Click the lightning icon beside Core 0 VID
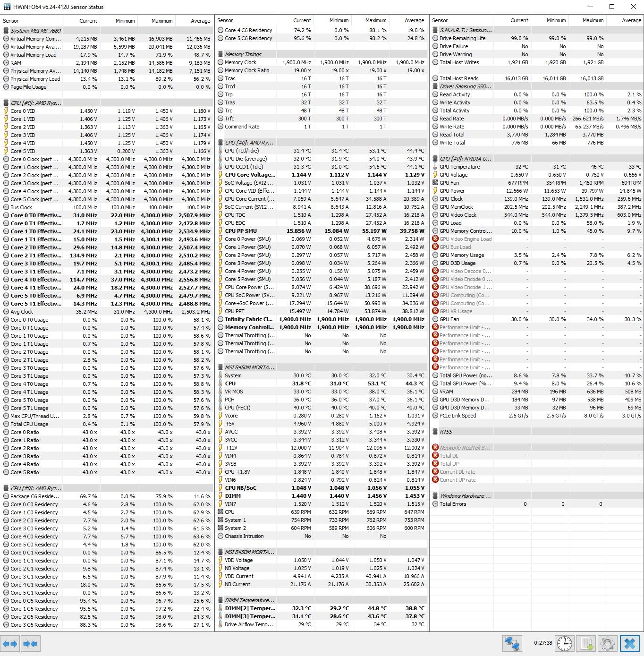644x656 pixels. 6,111
